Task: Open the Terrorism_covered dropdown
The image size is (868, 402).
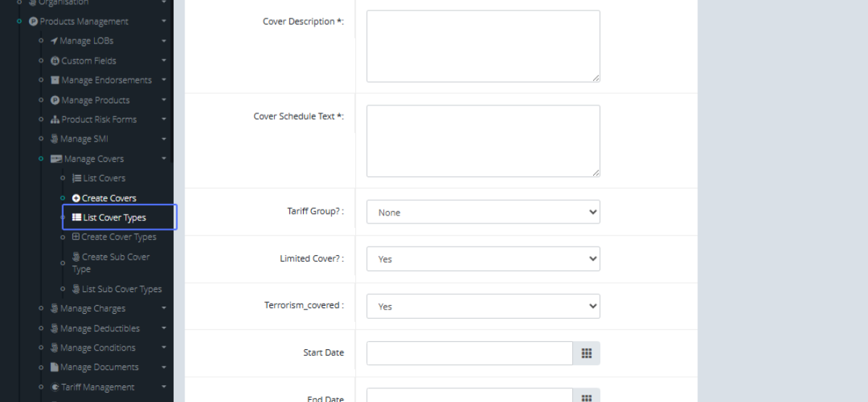Action: click(x=482, y=307)
